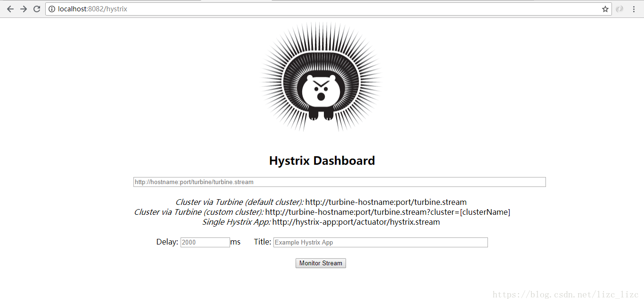Viewport: 644px width, 304px height.
Task: Go back with the browser back arrow
Action: [10, 9]
